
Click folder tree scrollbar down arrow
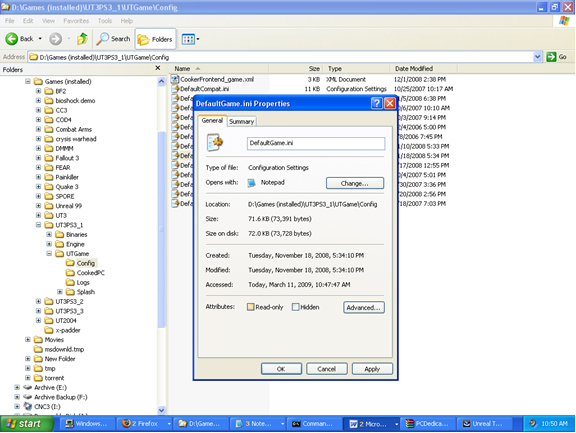161,410
